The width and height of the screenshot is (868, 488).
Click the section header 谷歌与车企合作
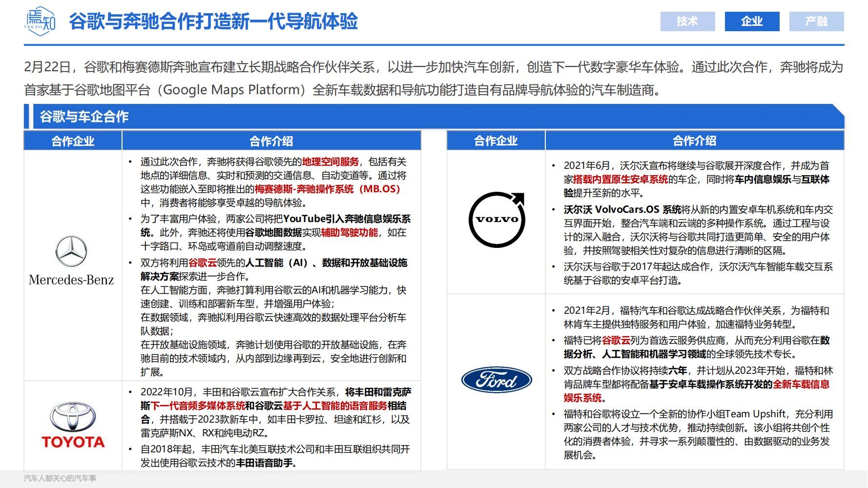[84, 117]
